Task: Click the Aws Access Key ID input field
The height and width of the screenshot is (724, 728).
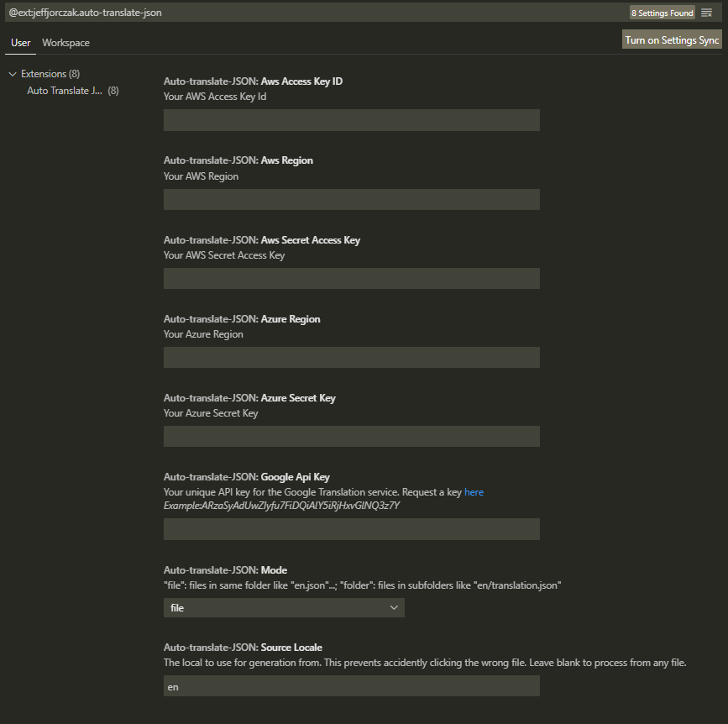Action: tap(352, 120)
